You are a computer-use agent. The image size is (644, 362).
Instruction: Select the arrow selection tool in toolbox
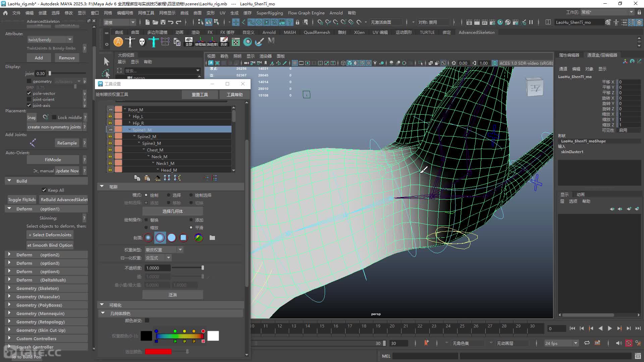[106, 61]
